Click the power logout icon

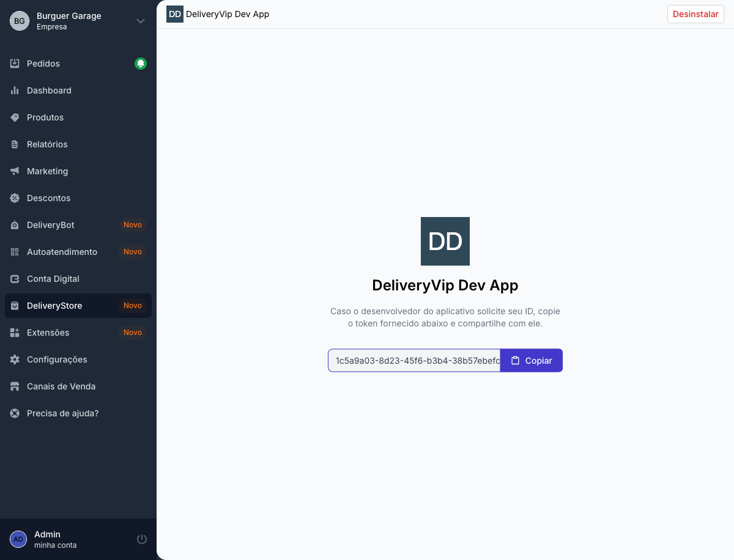pos(142,539)
